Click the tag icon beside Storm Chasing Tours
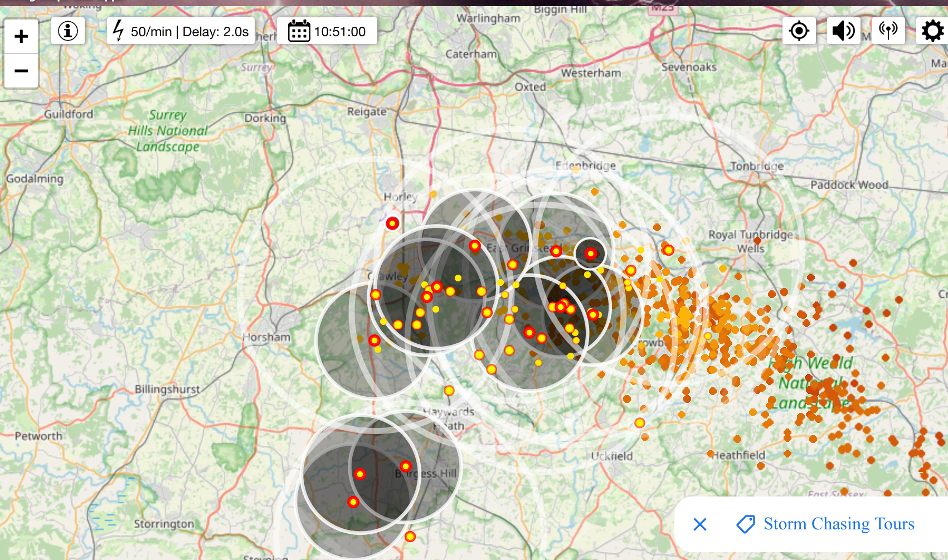948x560 pixels. 746,524
